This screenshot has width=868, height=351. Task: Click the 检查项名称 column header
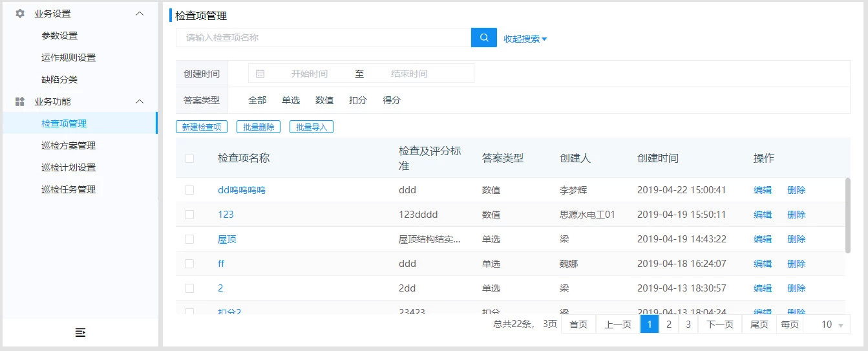tap(244, 158)
